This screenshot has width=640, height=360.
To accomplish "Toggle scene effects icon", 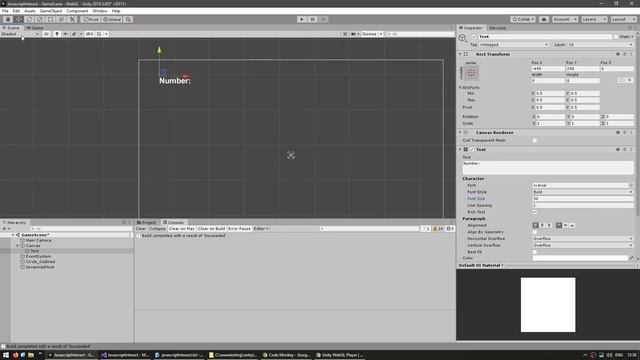I will point(74,34).
